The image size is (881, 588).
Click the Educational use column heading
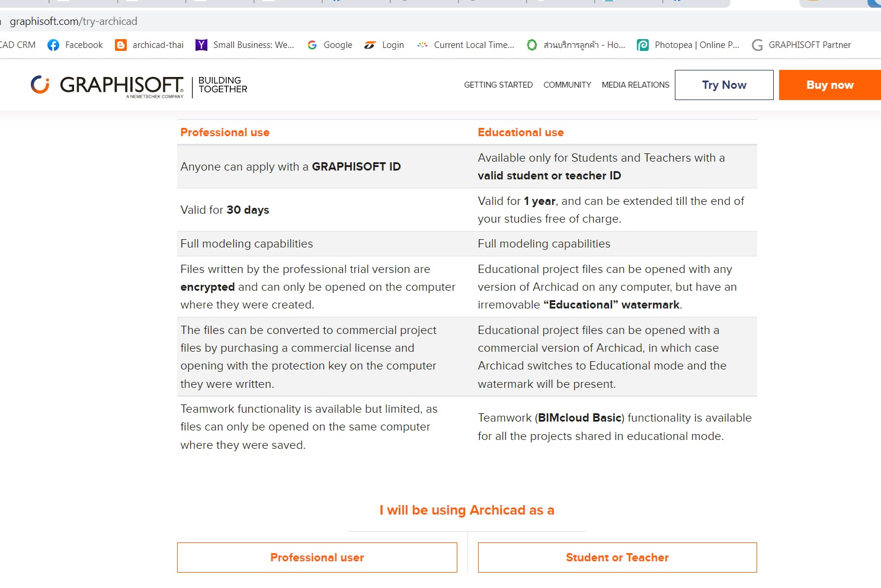tap(521, 132)
